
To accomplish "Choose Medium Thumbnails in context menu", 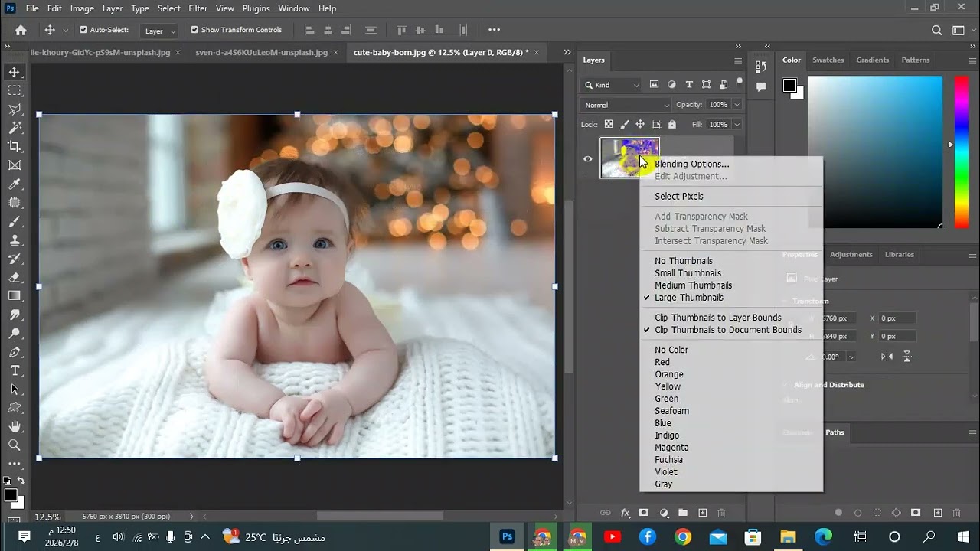I will pos(693,285).
